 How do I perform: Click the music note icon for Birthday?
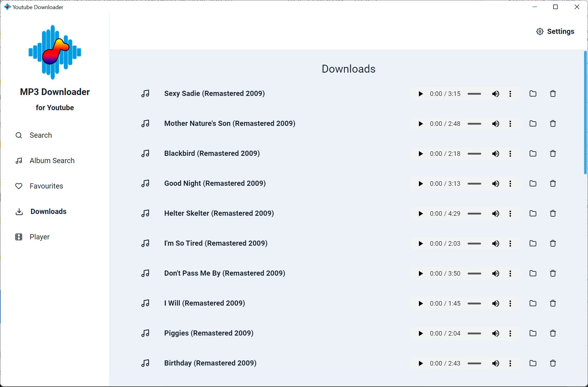point(145,363)
